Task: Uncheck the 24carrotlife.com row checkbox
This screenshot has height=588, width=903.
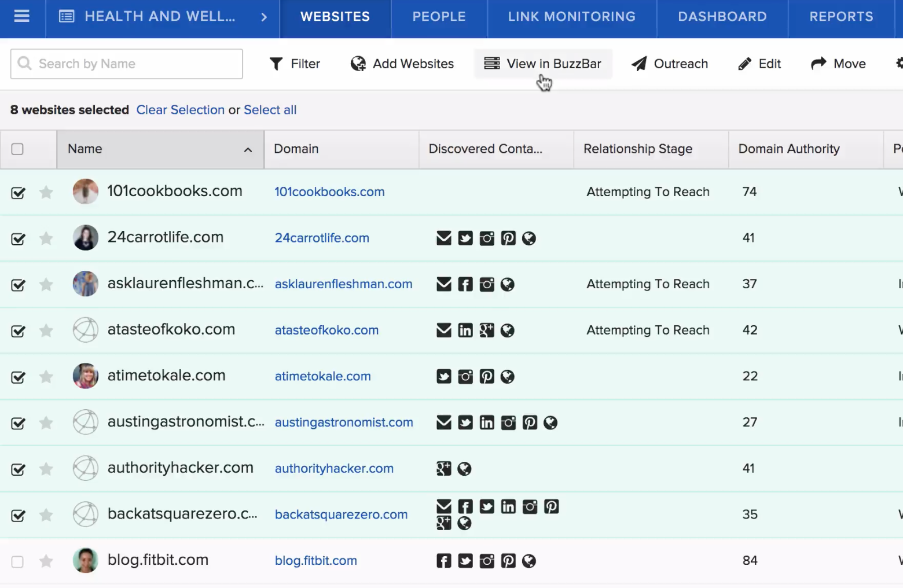Action: [x=18, y=239]
